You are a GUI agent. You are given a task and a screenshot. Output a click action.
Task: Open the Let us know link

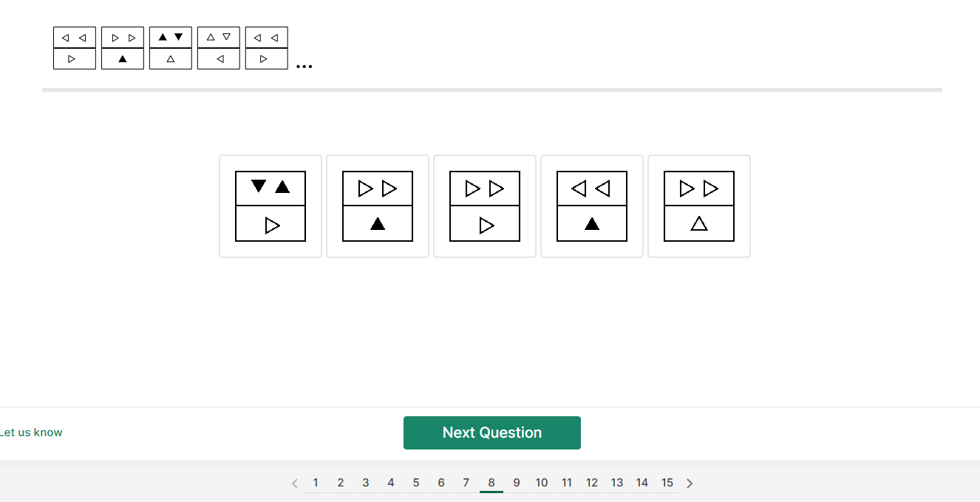coord(31,433)
